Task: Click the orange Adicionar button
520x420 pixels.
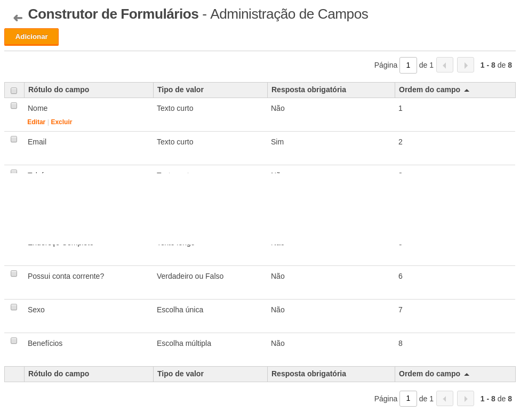Action: point(31,37)
